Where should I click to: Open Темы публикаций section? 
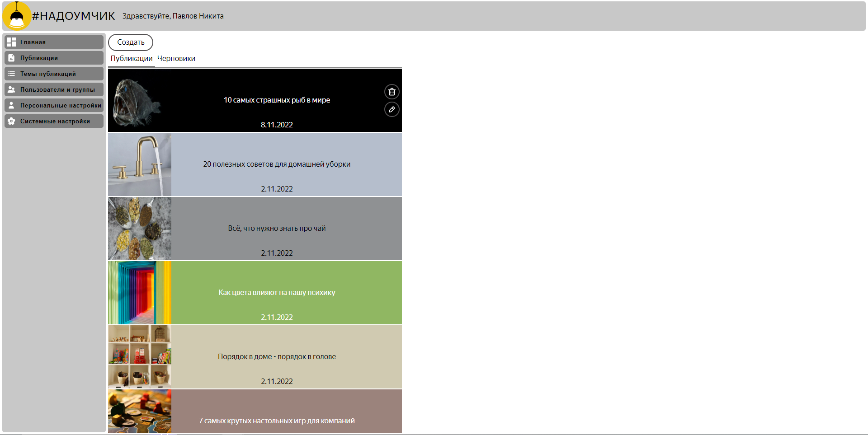click(54, 74)
